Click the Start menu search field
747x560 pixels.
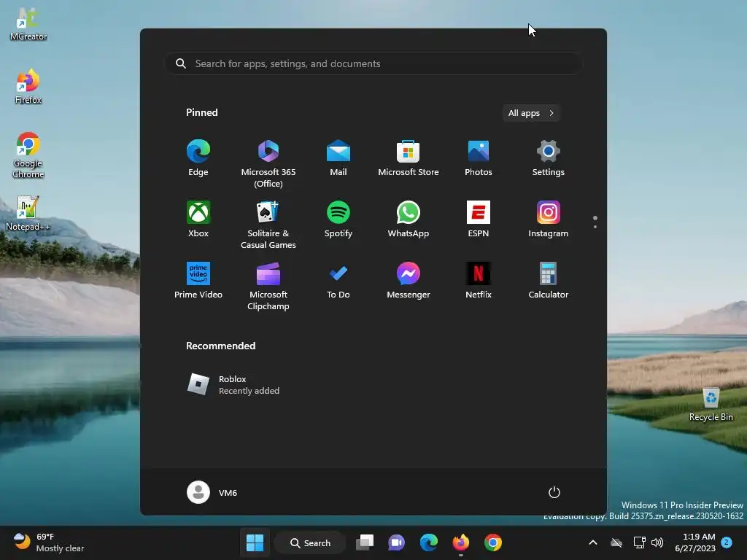click(373, 63)
